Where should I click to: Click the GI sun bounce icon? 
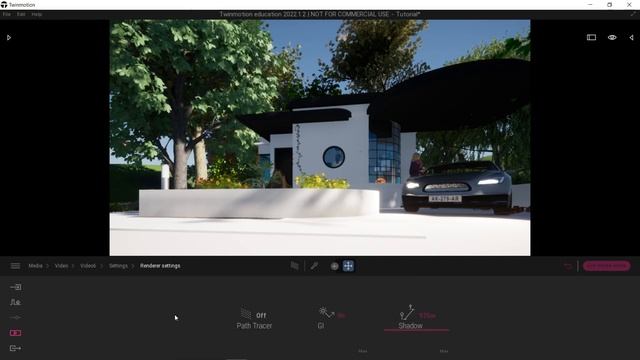[327, 313]
